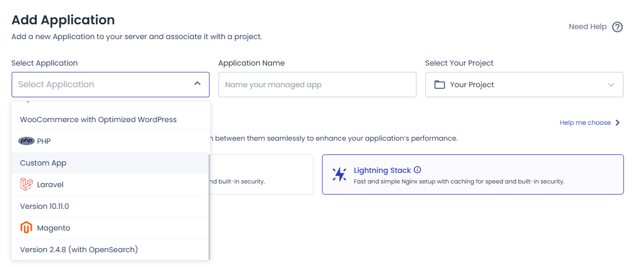The height and width of the screenshot is (267, 644).
Task: Click the PHP logo icon
Action: point(26,141)
